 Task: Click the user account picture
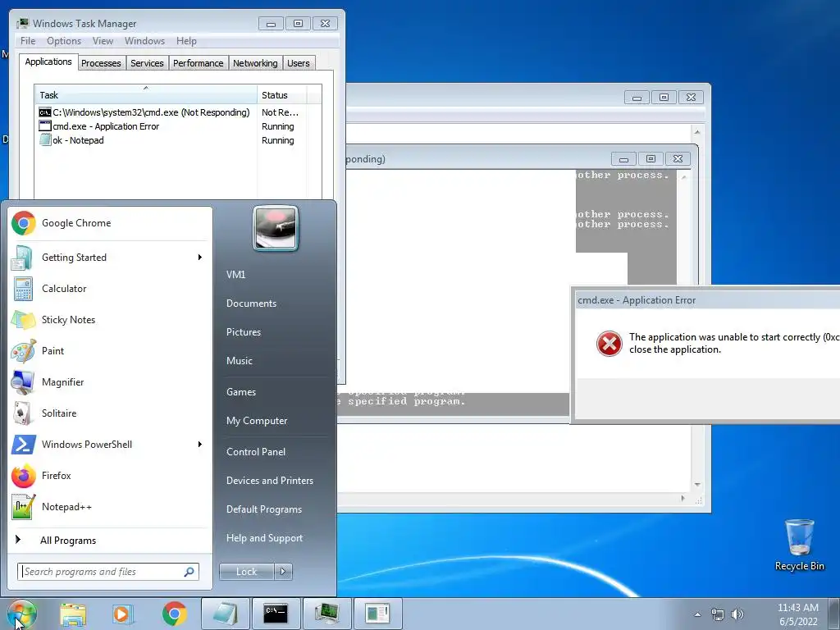tap(276, 228)
